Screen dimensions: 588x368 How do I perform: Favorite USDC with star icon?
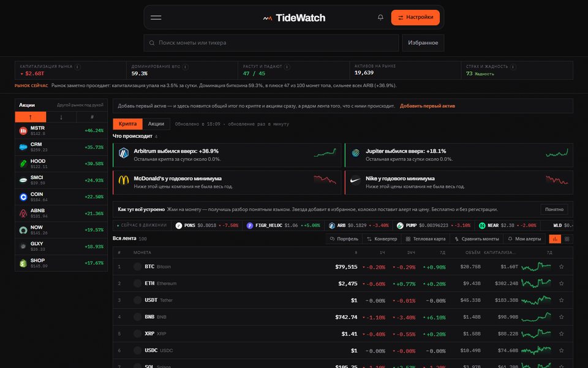point(562,350)
